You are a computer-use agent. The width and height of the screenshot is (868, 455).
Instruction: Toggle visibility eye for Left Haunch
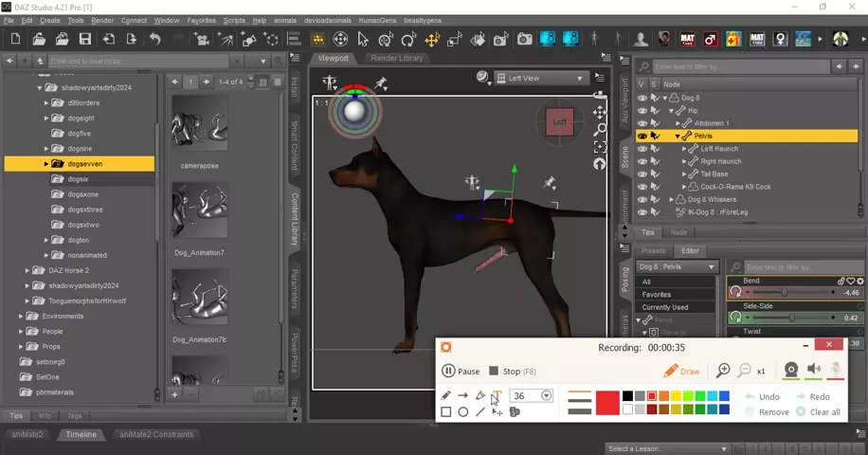click(x=642, y=149)
